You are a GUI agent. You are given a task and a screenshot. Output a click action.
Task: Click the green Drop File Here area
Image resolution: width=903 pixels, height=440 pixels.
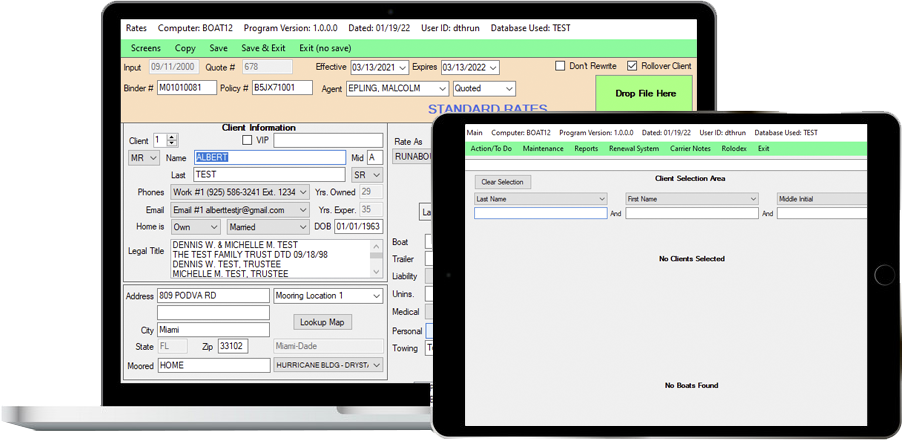coord(645,94)
